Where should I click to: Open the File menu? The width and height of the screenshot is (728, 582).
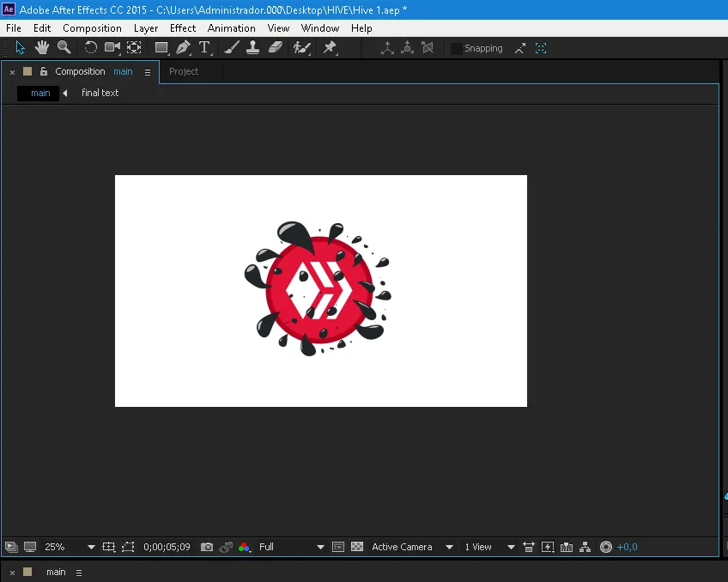point(14,28)
